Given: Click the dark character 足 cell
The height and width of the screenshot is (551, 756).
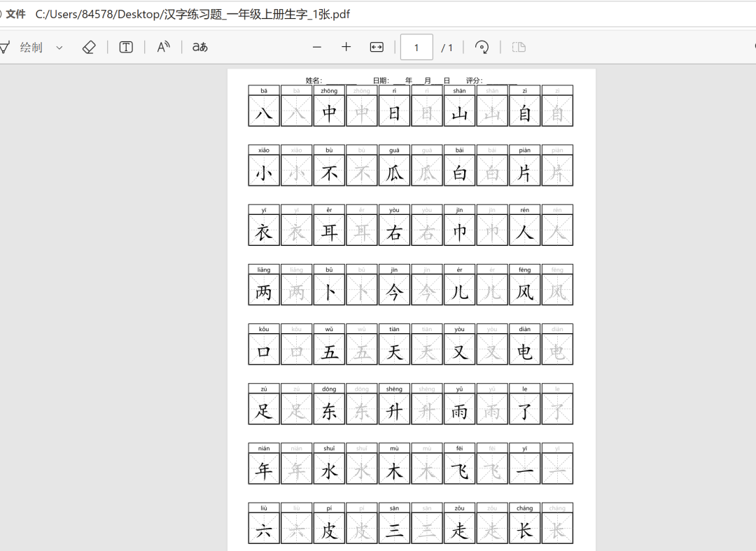Looking at the screenshot, I should (264, 410).
